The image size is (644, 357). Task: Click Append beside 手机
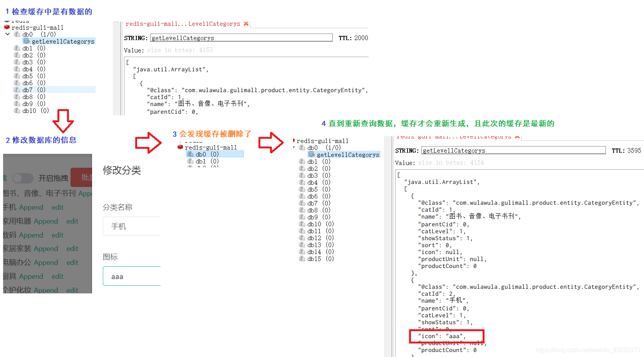(x=31, y=207)
